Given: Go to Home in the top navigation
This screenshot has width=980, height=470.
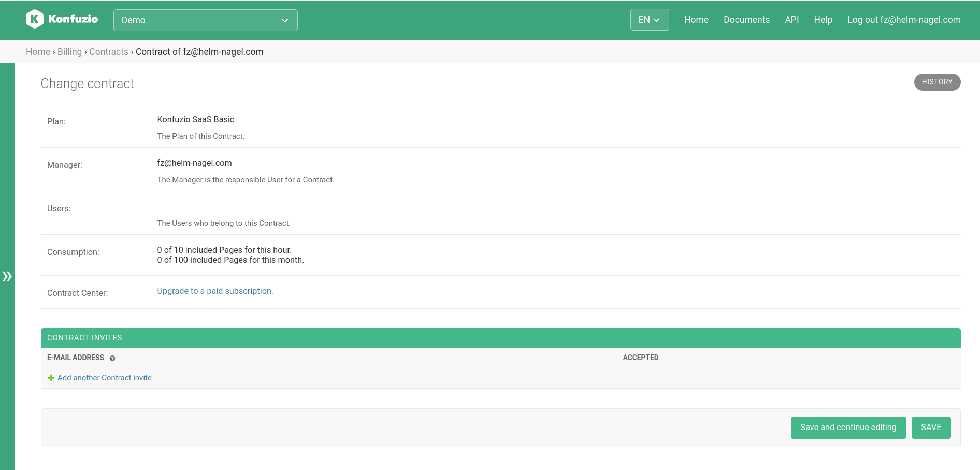Looking at the screenshot, I should coord(696,20).
